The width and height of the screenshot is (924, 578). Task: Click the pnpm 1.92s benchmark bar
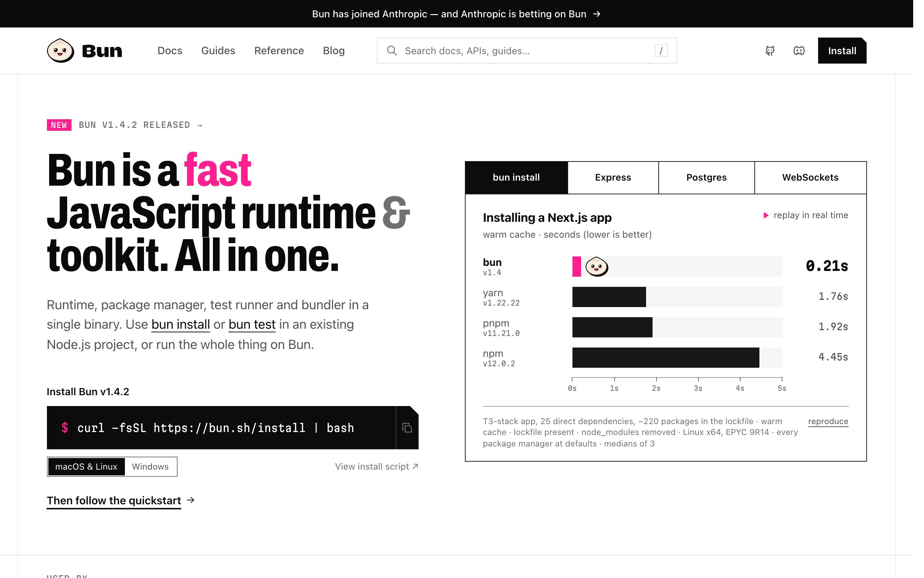pos(612,327)
